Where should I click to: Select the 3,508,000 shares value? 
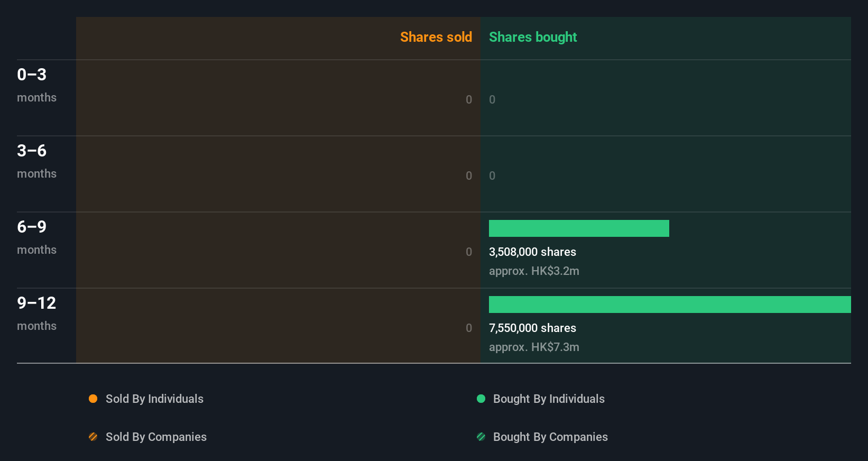click(x=532, y=252)
